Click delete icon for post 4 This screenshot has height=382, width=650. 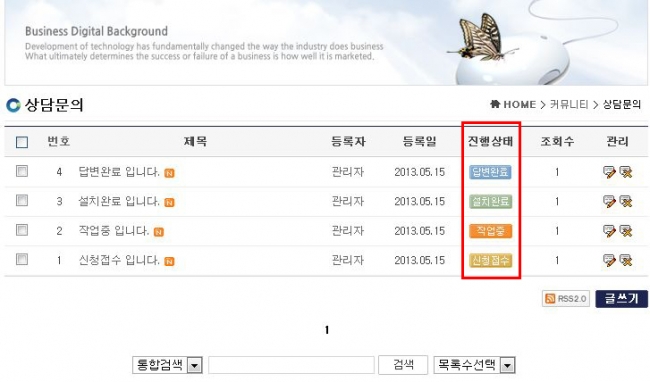(626, 172)
